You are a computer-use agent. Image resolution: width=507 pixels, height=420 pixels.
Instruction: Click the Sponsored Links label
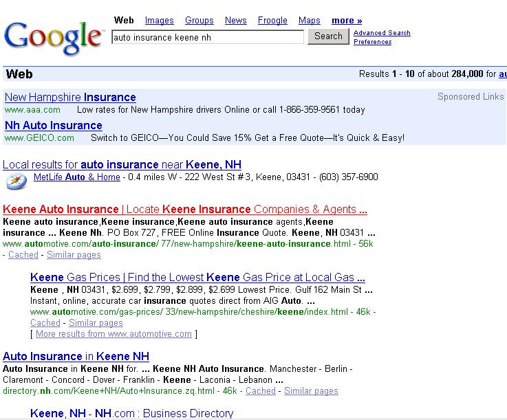click(x=471, y=97)
